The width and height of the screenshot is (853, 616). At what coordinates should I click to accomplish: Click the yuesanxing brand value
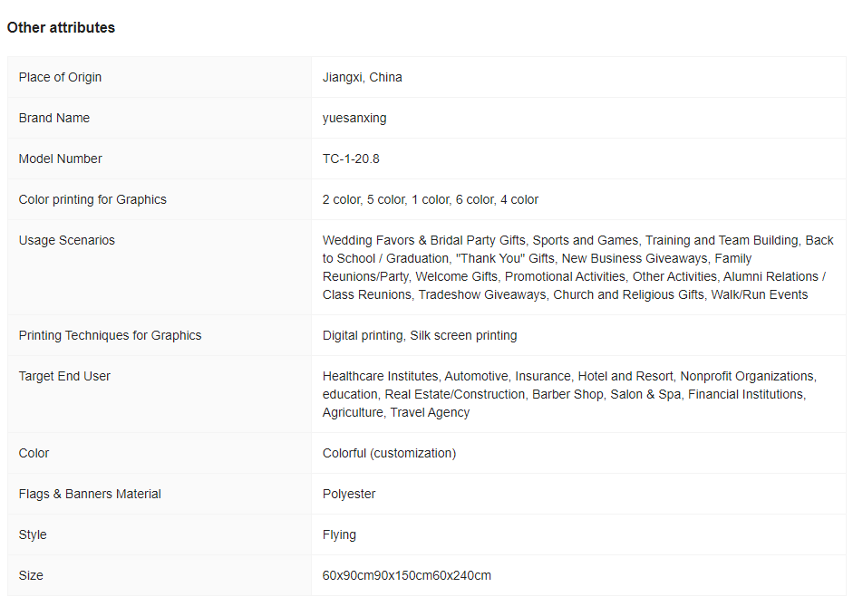[x=354, y=118]
